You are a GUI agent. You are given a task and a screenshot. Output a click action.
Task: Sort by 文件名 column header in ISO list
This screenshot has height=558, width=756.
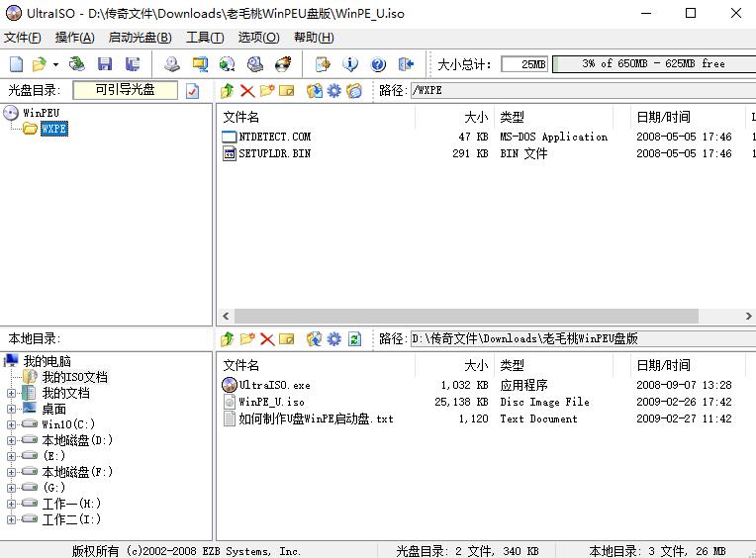(315, 117)
